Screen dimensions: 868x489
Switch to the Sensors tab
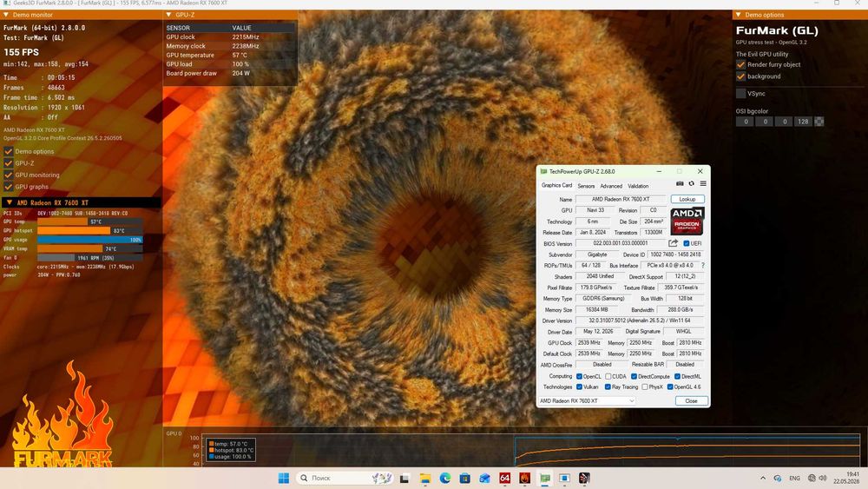point(586,186)
